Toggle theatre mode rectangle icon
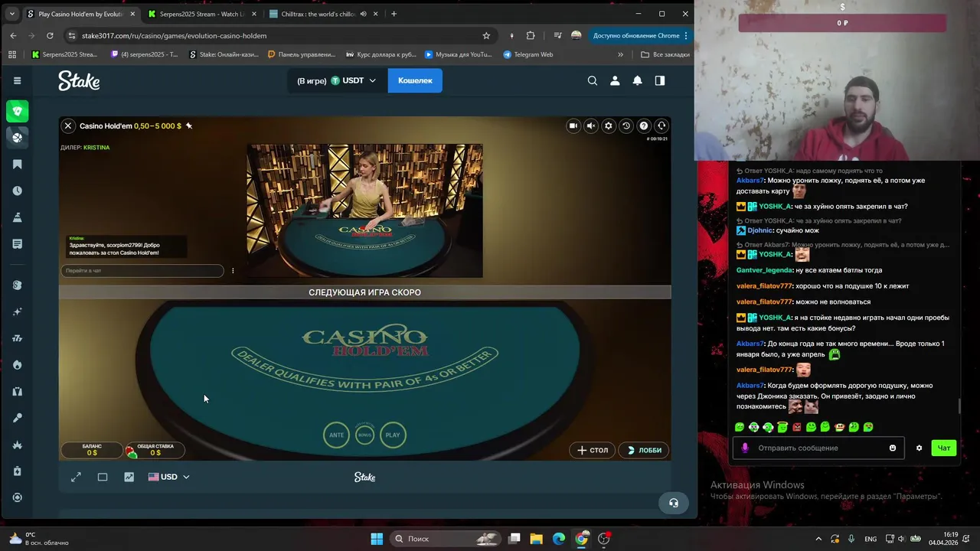 point(103,477)
